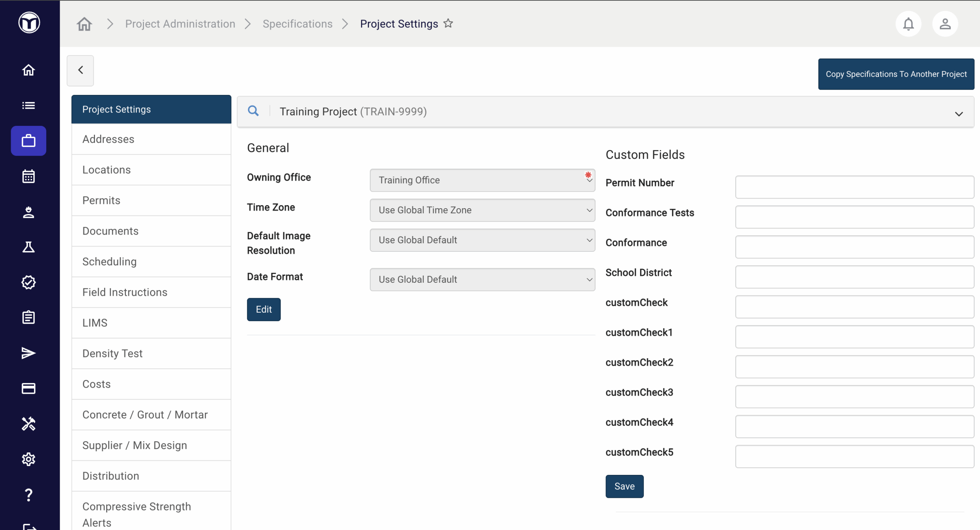Open the tools wrench sidebar icon
This screenshot has width=980, height=530.
[x=28, y=424]
